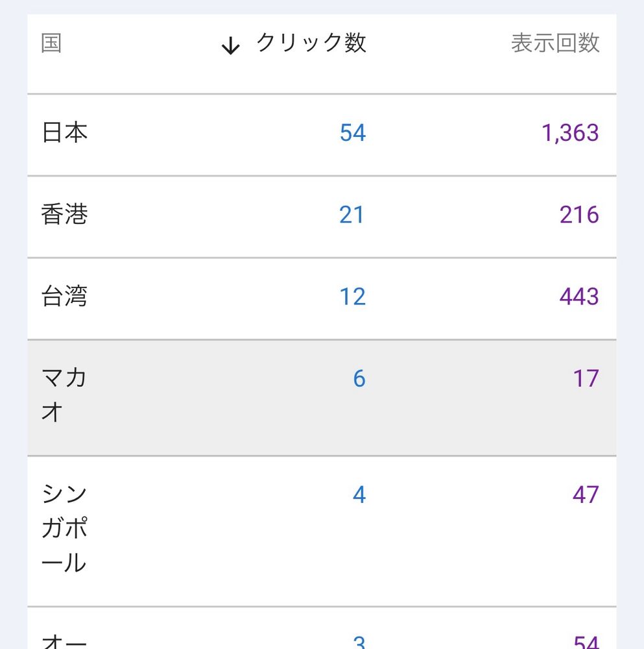Click the 443 impressions value for 台湾
Image resolution: width=644 pixels, height=649 pixels.
tap(579, 297)
